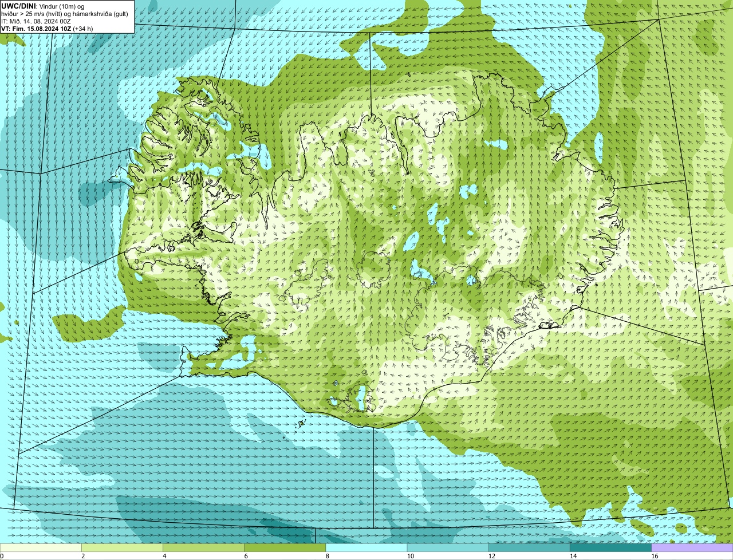733x560 pixels.
Task: Click the "VT: Fim. 15.08.2024 10Z (+34 h)" line
Action: point(47,29)
